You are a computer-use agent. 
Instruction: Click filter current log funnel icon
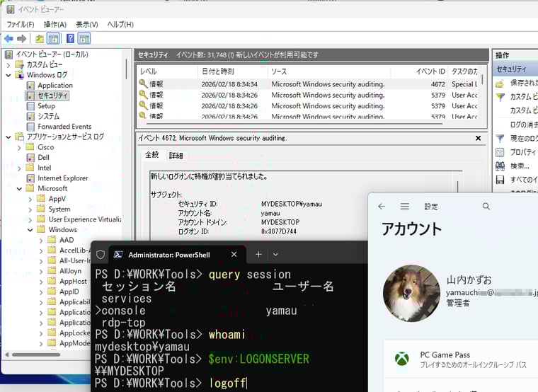pos(500,139)
